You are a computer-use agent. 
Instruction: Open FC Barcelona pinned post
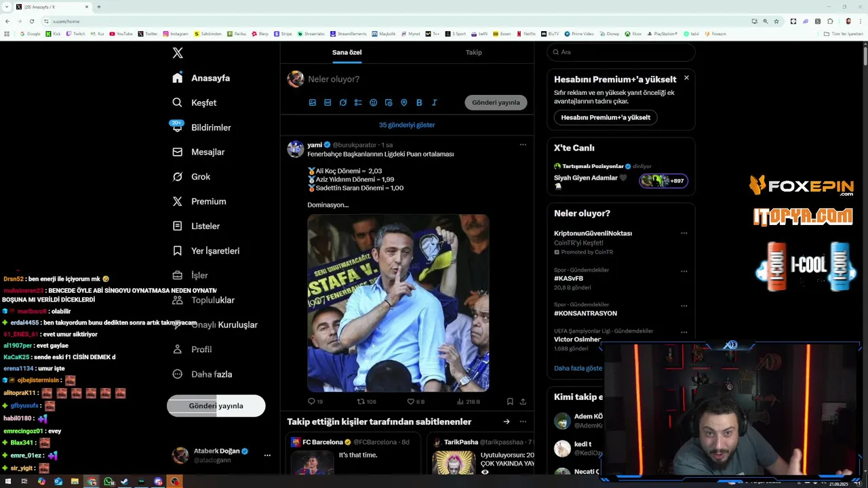[353, 453]
